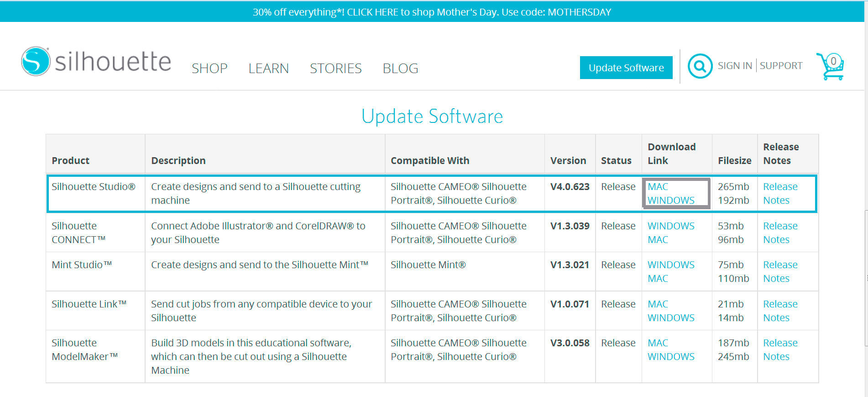Open the SHOP menu
Viewport: 868px width, 397px height.
click(209, 69)
